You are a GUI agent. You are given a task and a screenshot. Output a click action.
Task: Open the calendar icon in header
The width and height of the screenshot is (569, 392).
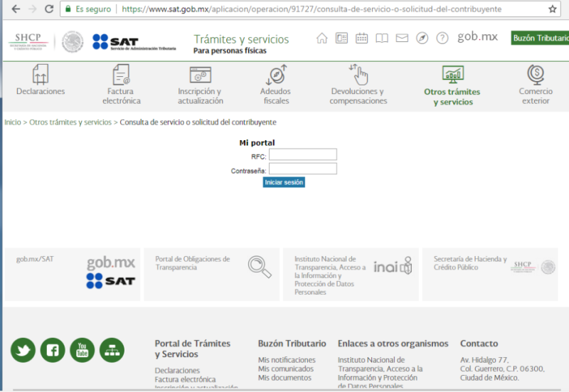[x=361, y=38]
